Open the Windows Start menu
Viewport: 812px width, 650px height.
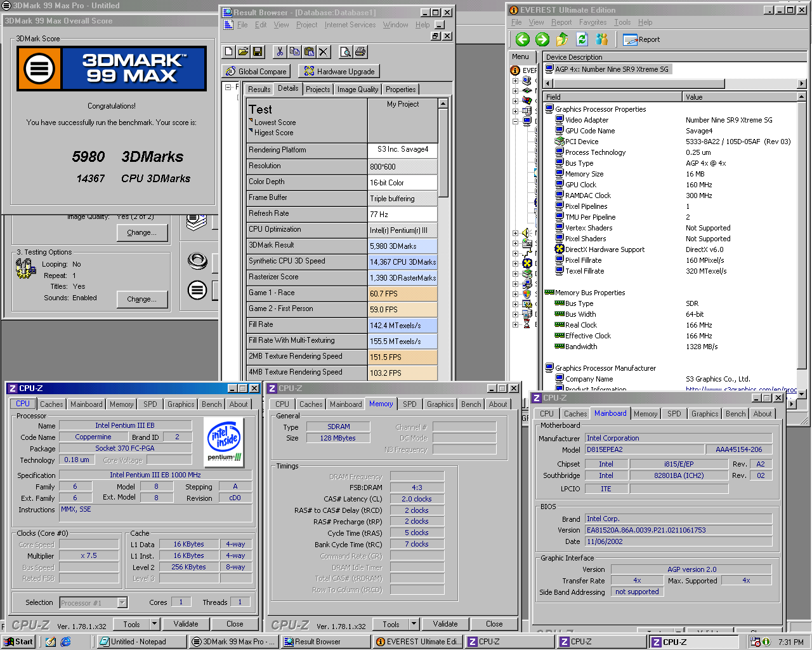click(x=18, y=642)
